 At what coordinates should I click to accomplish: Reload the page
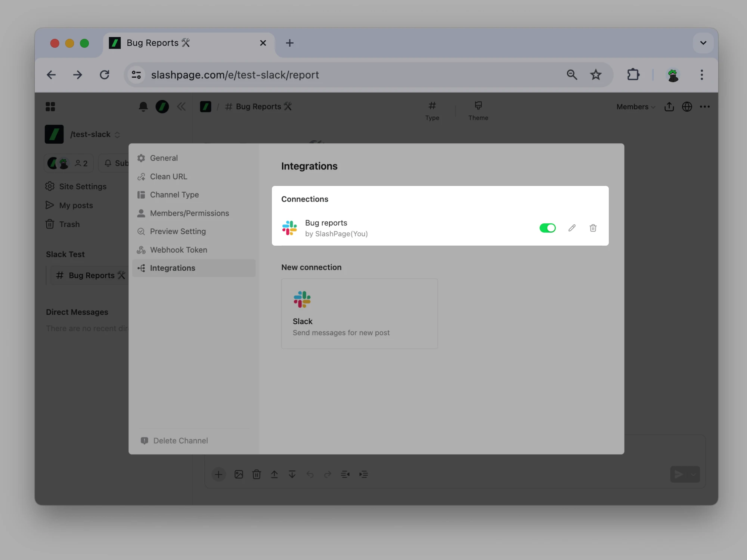(105, 75)
